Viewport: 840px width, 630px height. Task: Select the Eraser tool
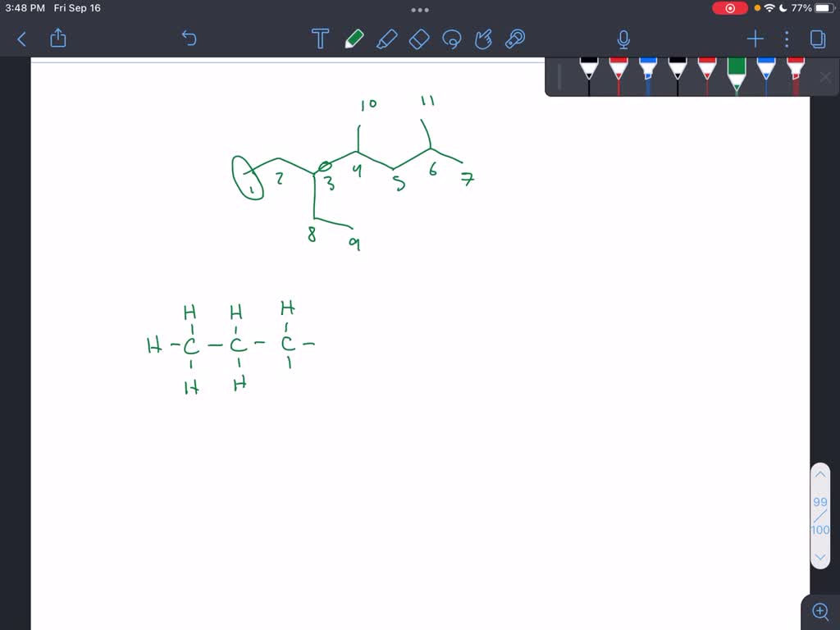click(x=418, y=39)
